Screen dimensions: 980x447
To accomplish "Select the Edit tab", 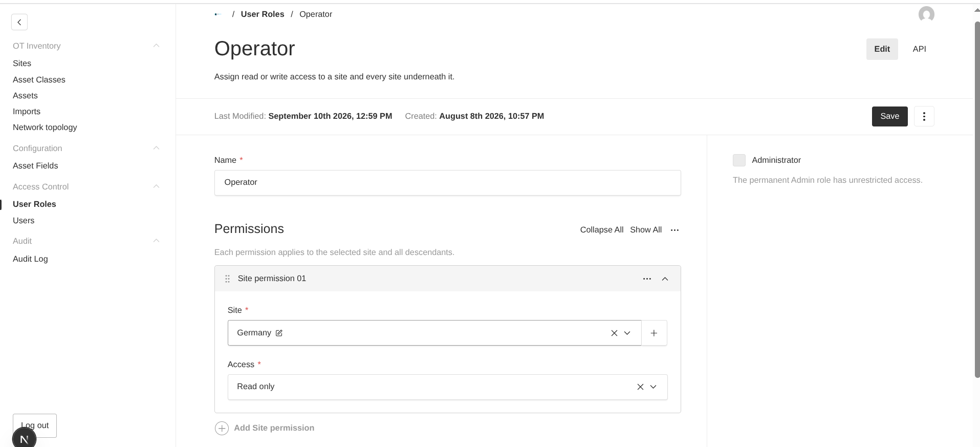I will click(x=882, y=49).
